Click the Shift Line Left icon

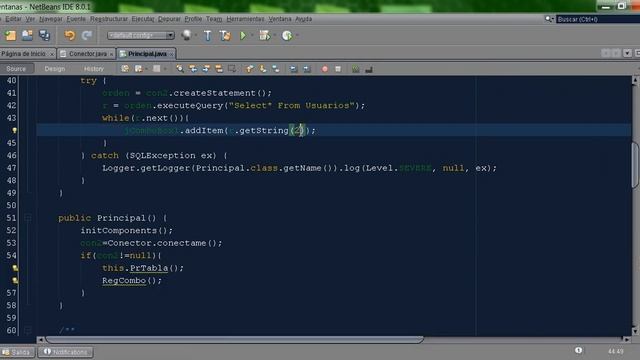[x=293, y=69]
